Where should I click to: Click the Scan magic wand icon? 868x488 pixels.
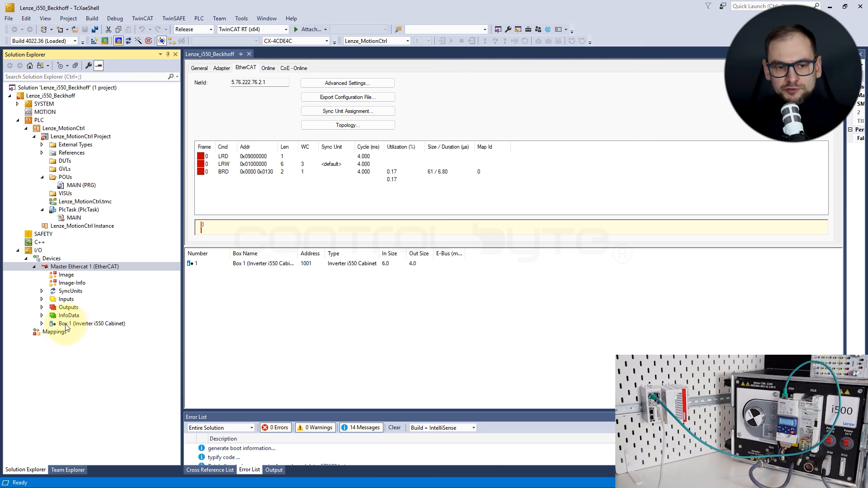[138, 41]
